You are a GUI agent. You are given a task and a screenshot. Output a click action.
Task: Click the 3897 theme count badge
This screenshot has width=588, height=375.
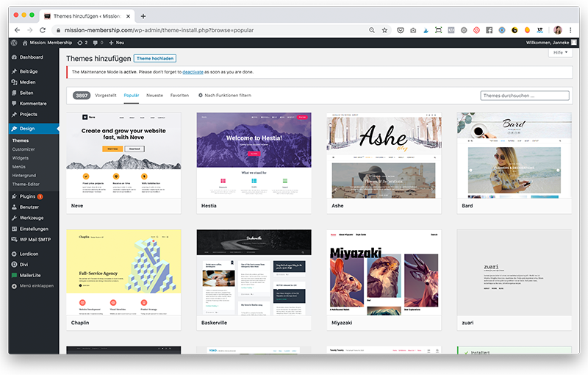coord(82,96)
